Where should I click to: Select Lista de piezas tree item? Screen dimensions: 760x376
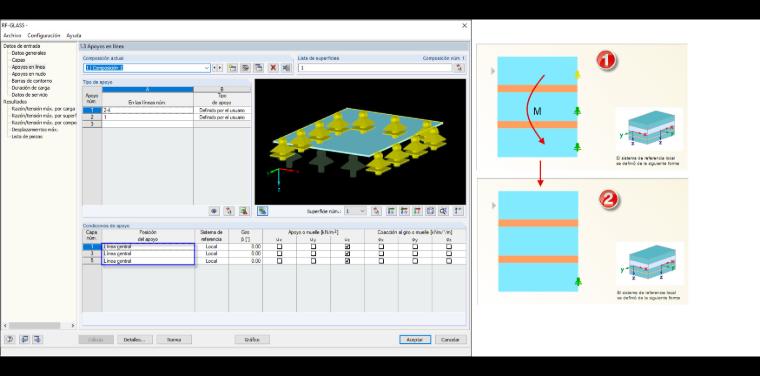27,137
